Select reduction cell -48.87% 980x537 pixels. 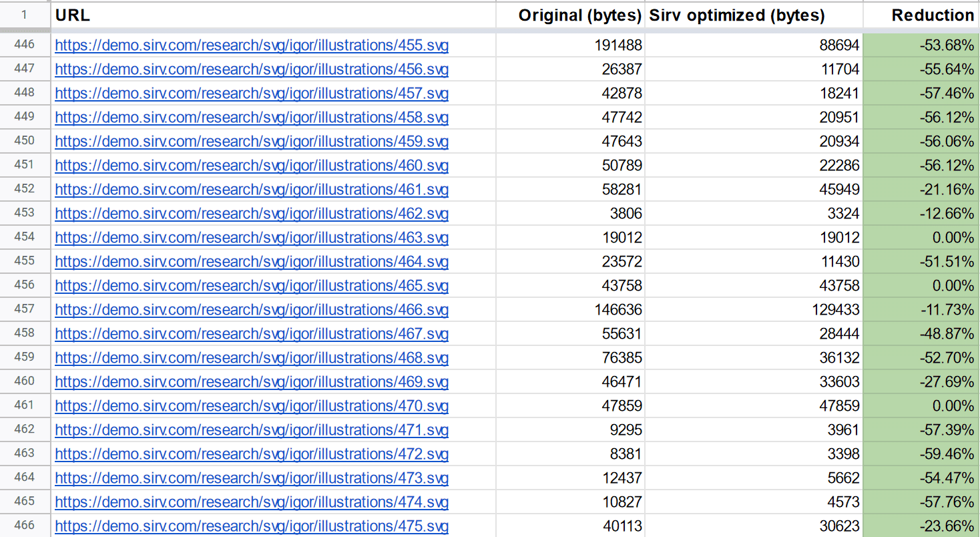tap(921, 334)
